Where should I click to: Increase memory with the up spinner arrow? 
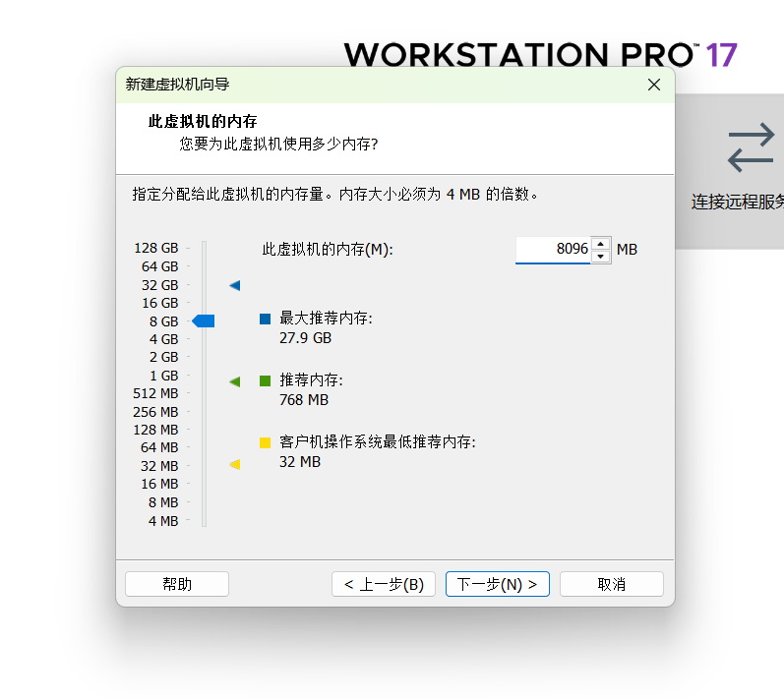coord(600,244)
